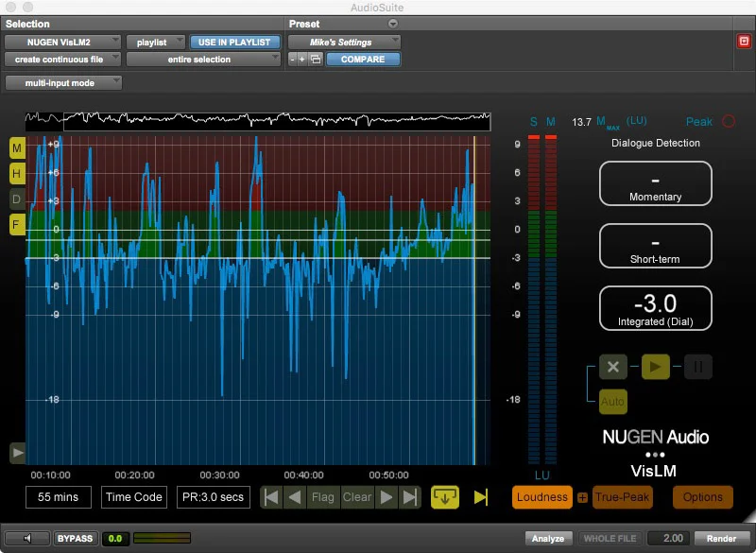Click the next preset plus button

tap(302, 60)
